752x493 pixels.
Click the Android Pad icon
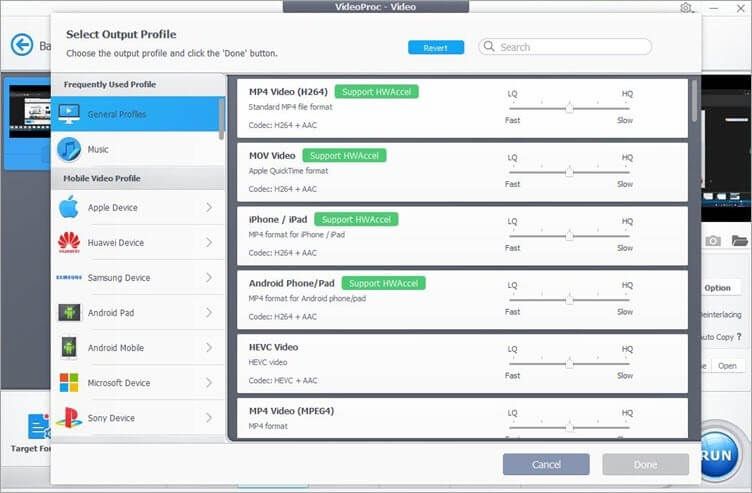pos(68,313)
